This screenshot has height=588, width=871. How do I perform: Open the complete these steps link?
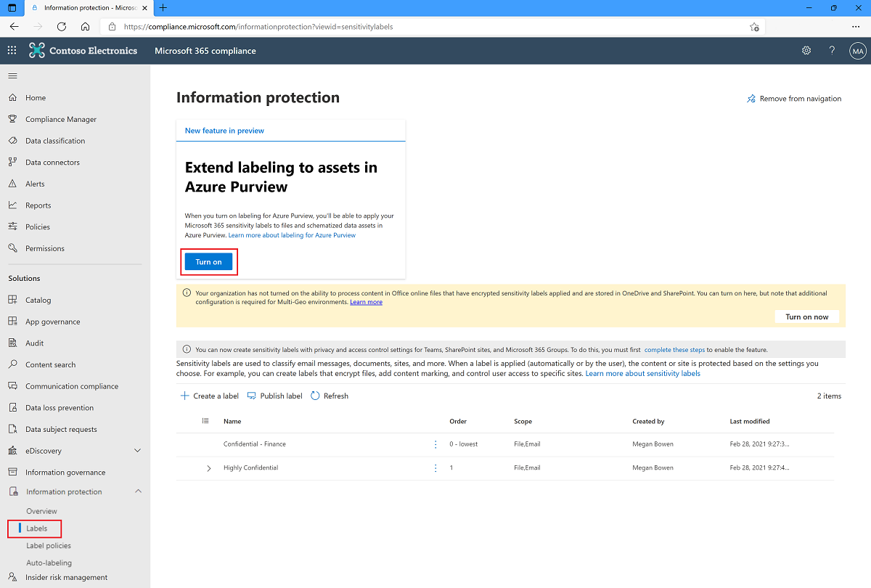(675, 349)
